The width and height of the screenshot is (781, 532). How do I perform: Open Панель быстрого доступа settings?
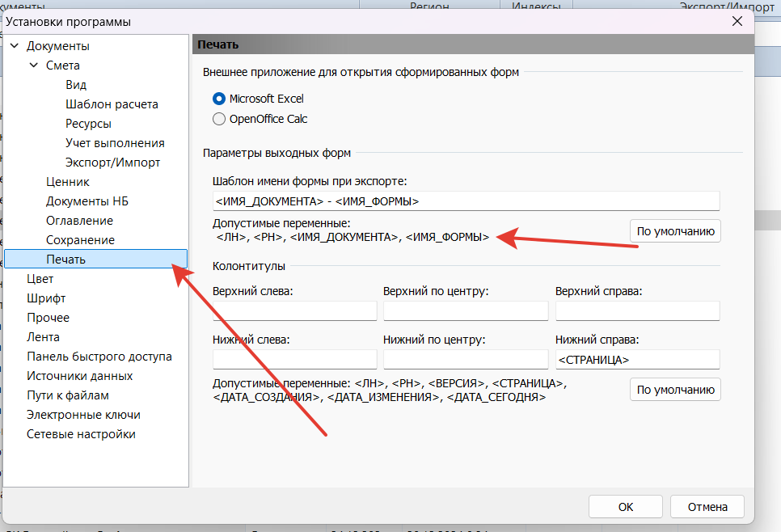click(x=99, y=357)
